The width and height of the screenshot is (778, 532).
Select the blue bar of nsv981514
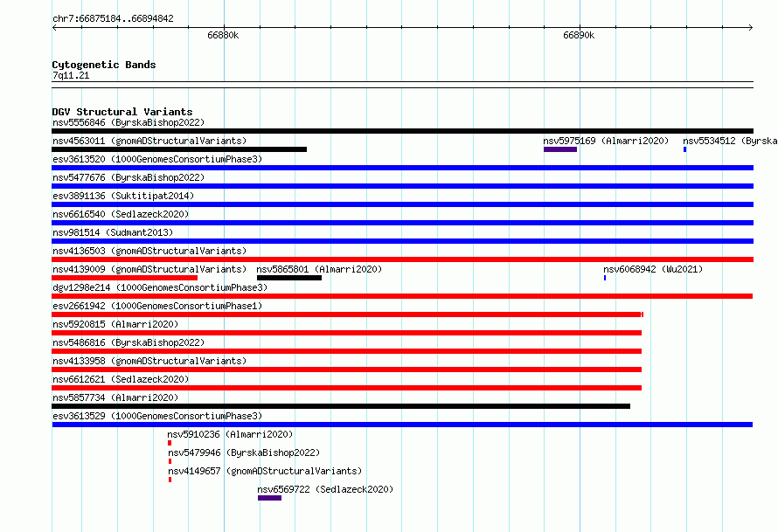[402, 241]
